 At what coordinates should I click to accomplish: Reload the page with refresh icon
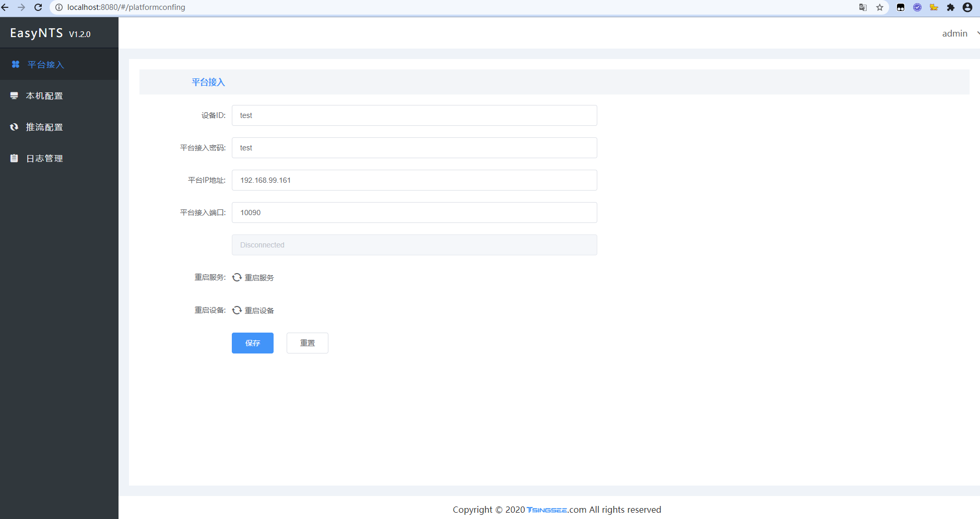click(38, 7)
